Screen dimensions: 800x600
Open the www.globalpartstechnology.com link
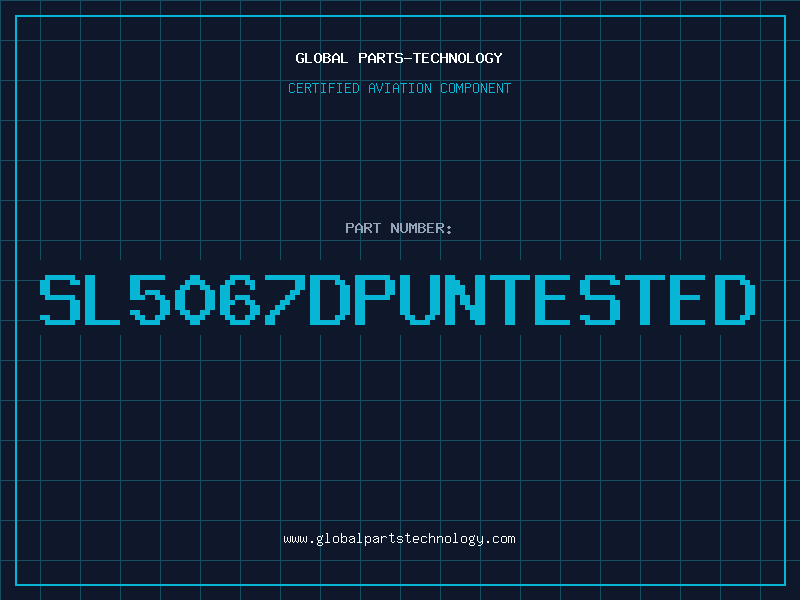399,539
